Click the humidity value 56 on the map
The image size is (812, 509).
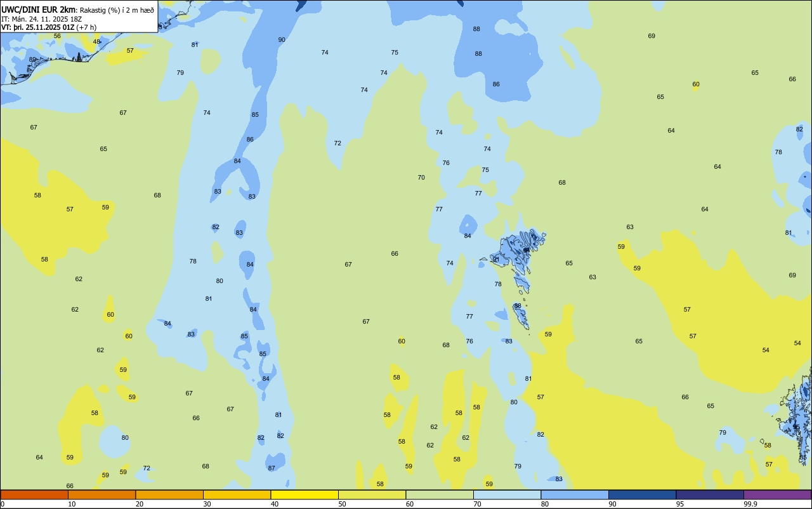pos(57,36)
